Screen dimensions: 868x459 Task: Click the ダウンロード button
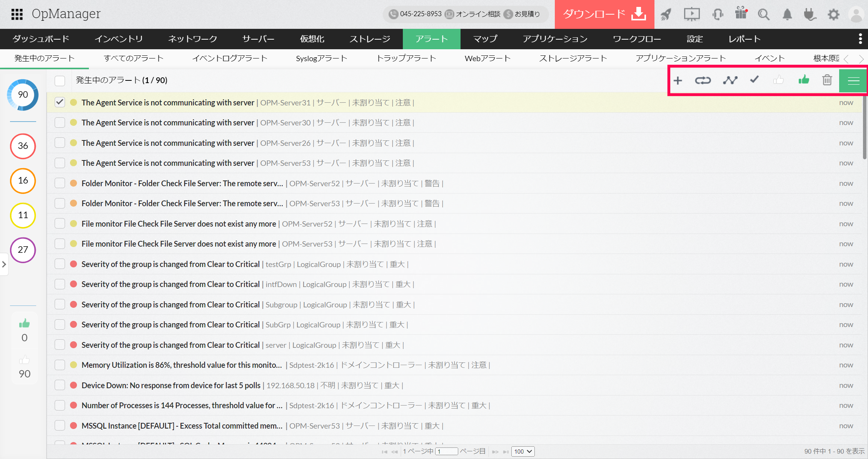(604, 14)
